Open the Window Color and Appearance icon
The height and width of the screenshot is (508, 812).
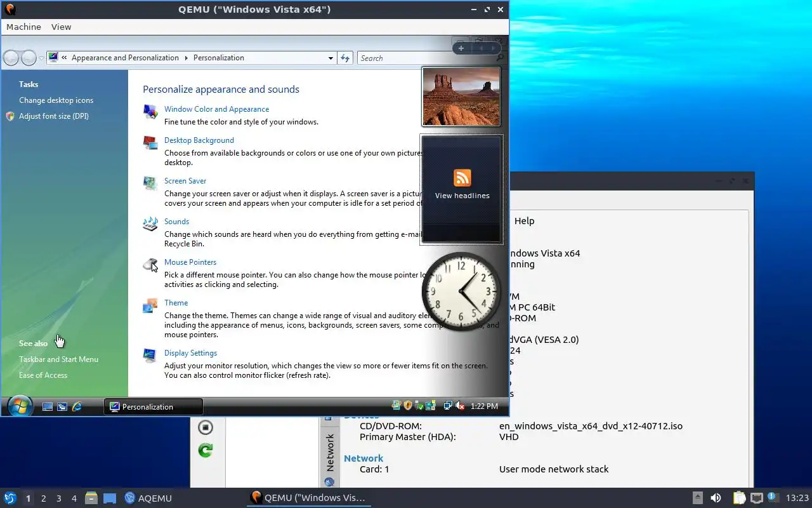click(150, 112)
